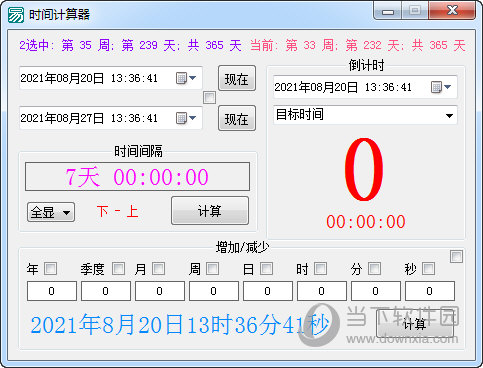Open calendar picker for first date 2021年08月20日
The image size is (483, 368).
click(186, 78)
